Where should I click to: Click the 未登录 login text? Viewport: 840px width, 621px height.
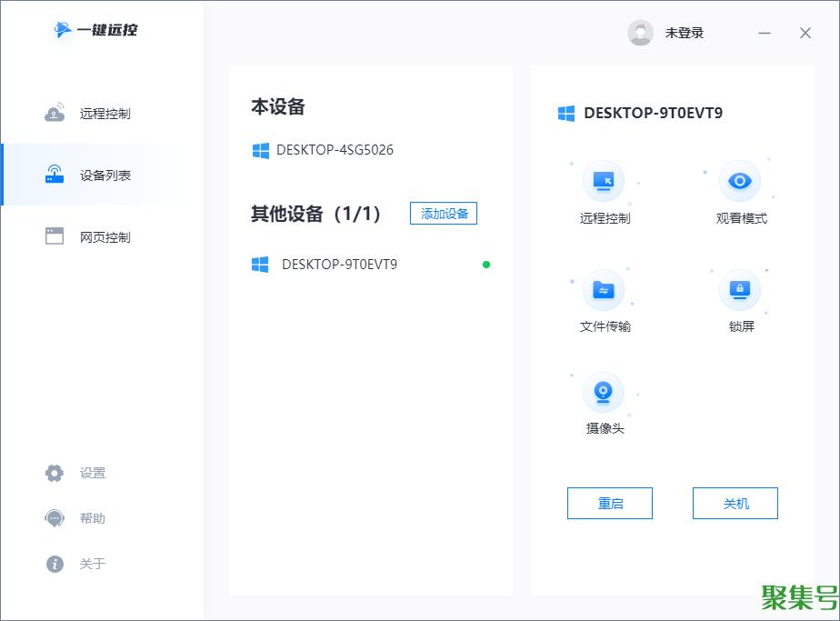pyautogui.click(x=685, y=33)
